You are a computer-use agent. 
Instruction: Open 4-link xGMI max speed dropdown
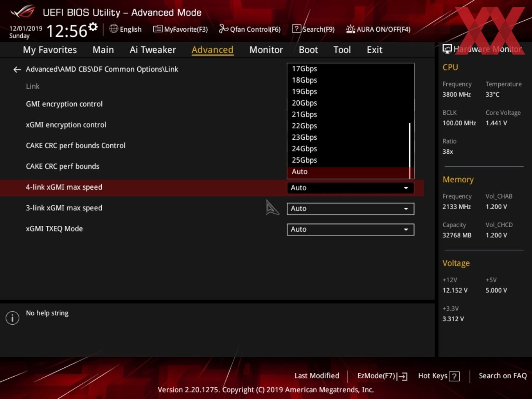350,188
